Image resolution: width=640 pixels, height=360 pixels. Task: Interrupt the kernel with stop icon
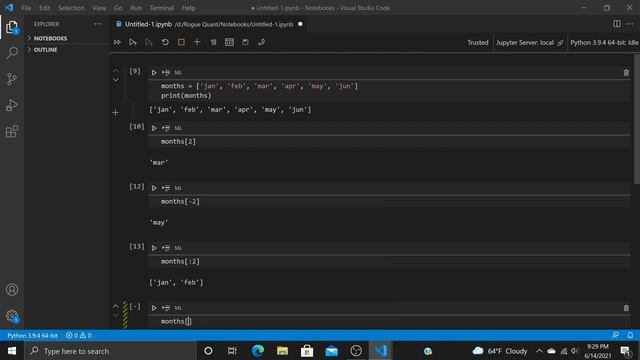[x=181, y=42]
